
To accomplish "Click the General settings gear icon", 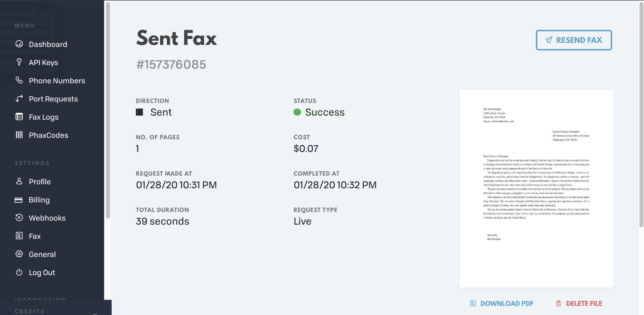I will [19, 254].
